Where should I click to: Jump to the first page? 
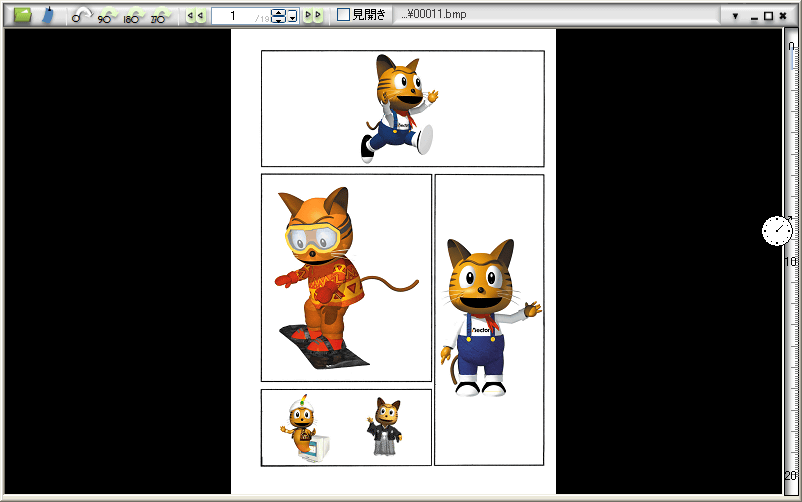pos(190,16)
